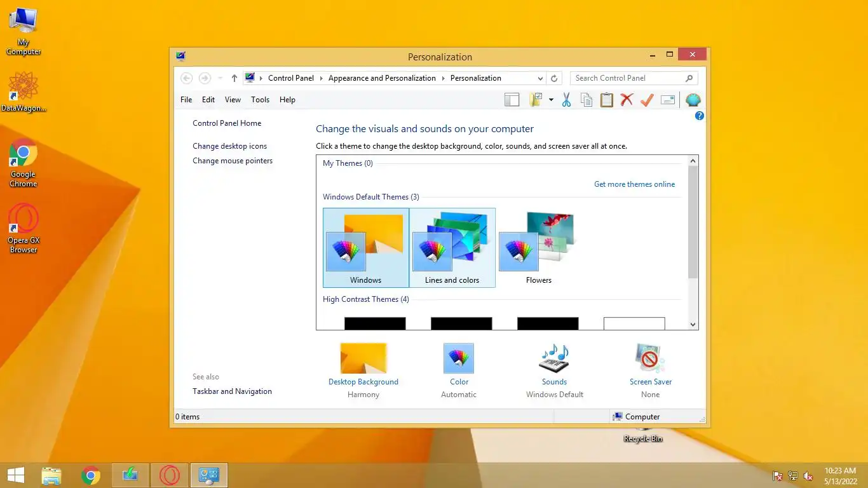The height and width of the screenshot is (488, 868).
Task: Toggle the navigation pane layout icon
Action: [512, 100]
